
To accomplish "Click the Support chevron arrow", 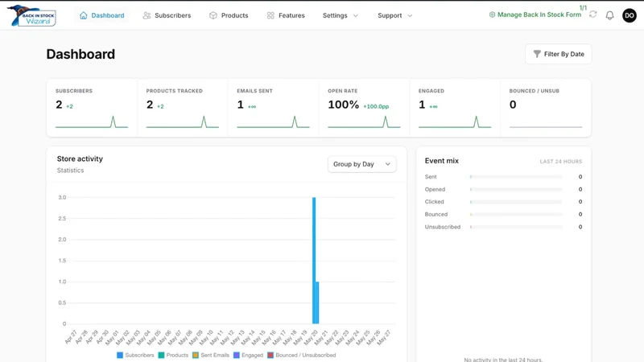I will (410, 15).
